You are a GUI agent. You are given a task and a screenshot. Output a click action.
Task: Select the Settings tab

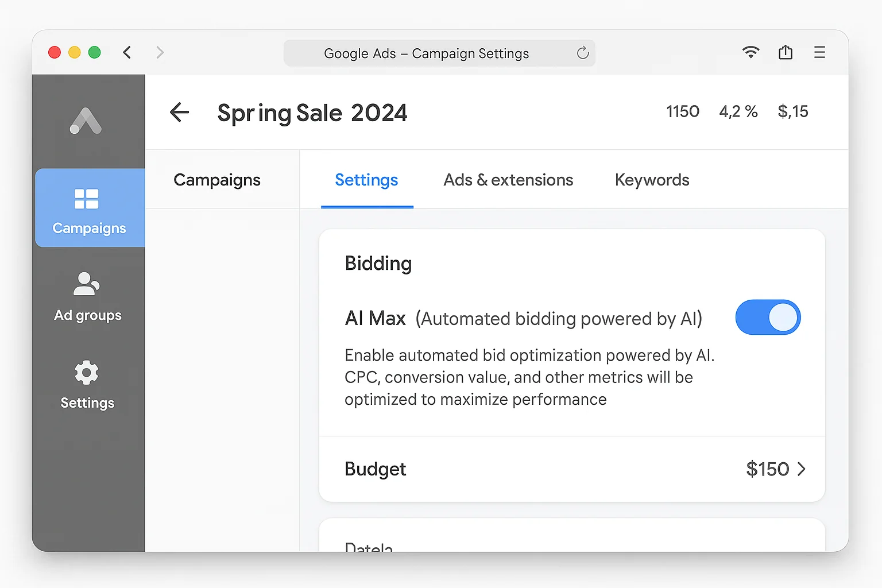[x=366, y=180]
